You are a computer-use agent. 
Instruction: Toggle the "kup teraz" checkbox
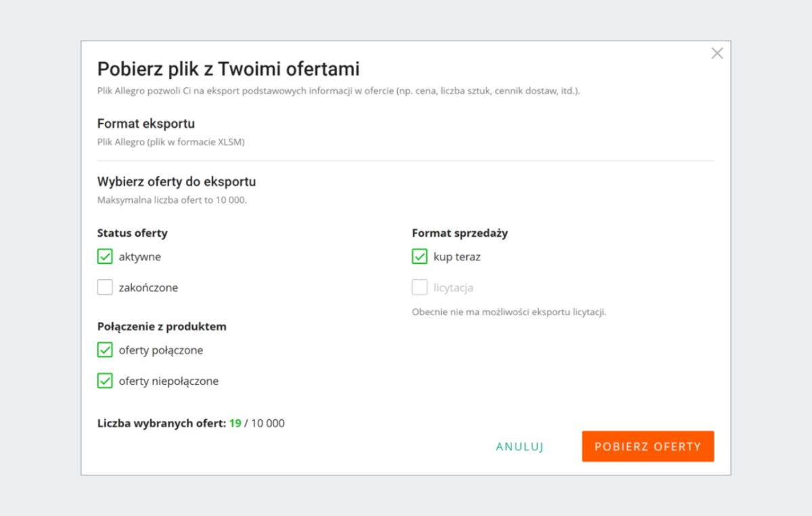420,257
